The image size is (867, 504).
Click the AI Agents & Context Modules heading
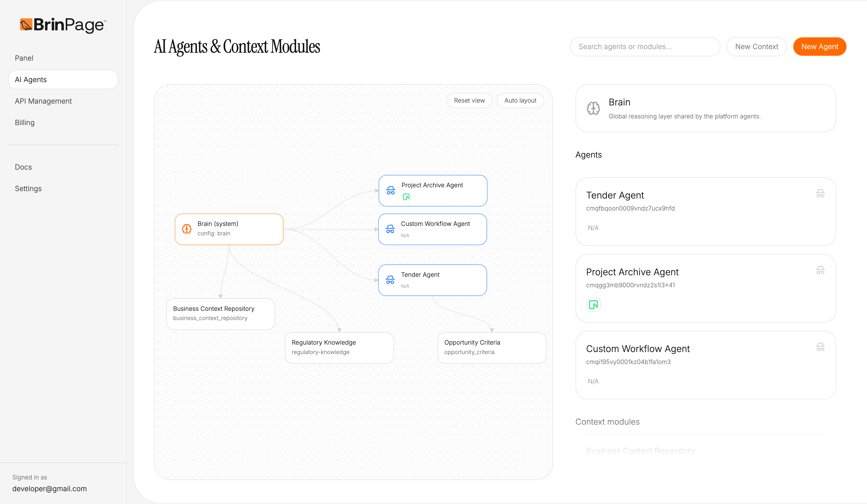pyautogui.click(x=237, y=47)
